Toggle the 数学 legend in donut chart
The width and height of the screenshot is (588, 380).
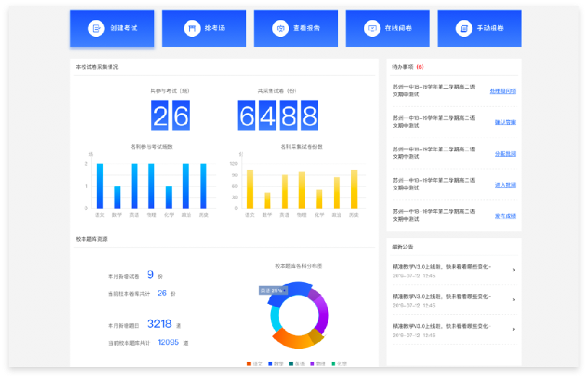[274, 363]
